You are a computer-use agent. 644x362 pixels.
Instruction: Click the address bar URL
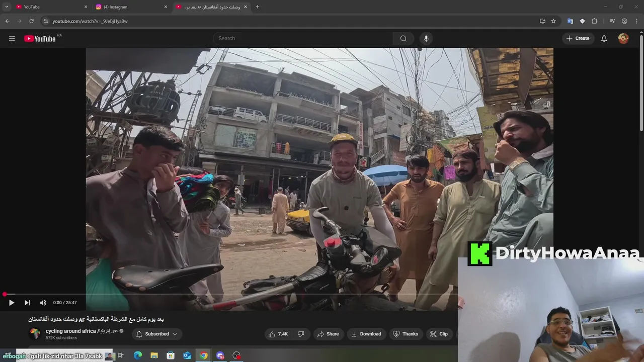tap(90, 21)
